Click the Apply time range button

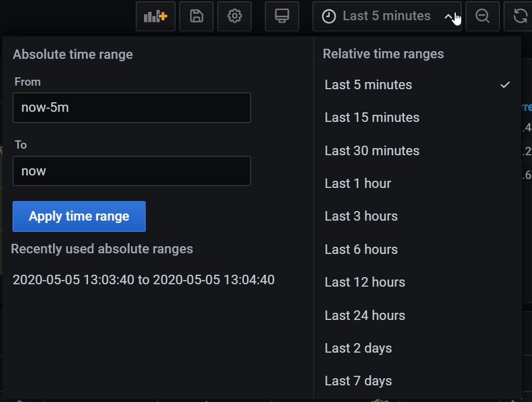79,216
